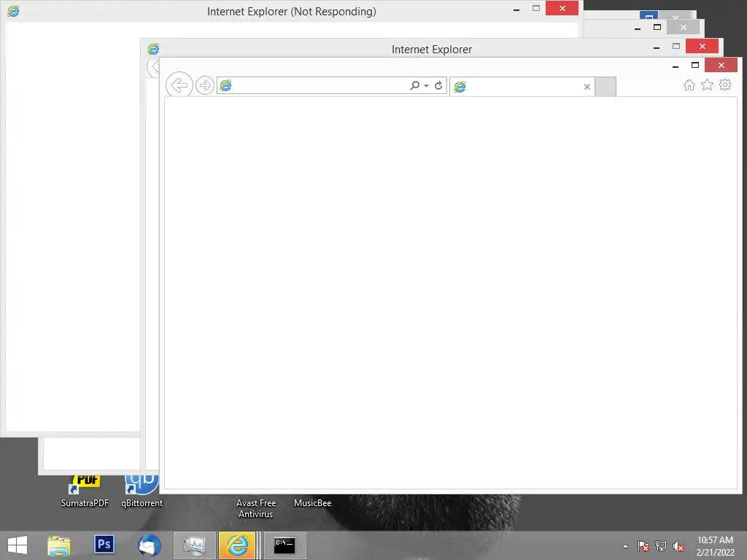Screen dimensions: 747x560
Task: Open File Explorer from the taskbar
Action: [58, 545]
